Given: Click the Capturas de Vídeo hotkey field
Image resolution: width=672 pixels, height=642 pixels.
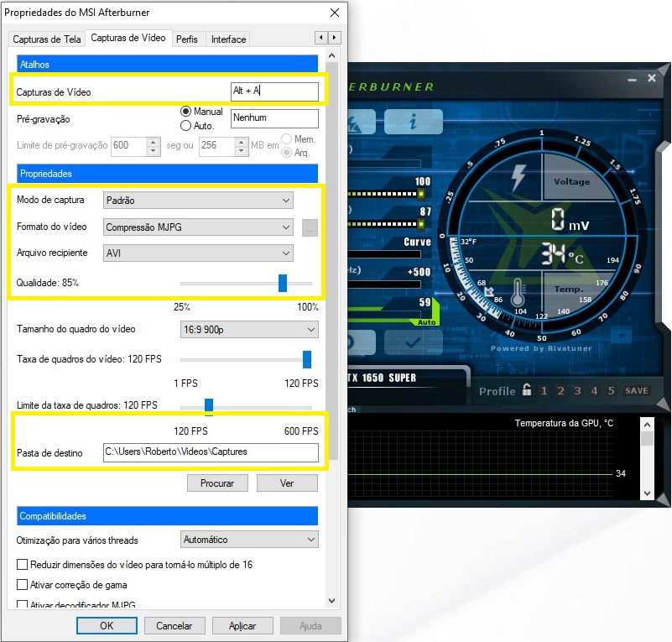Looking at the screenshot, I should 274,91.
